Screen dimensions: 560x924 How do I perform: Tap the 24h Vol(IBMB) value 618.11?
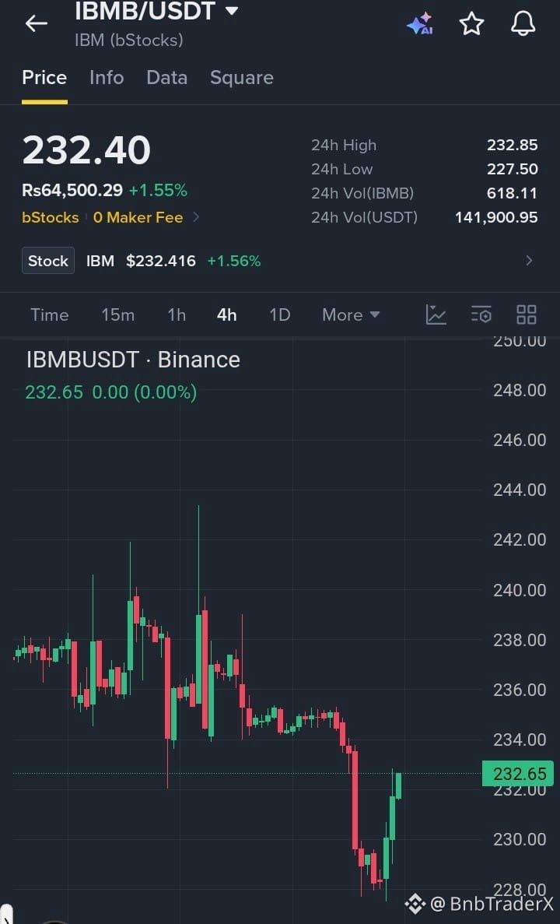click(513, 193)
